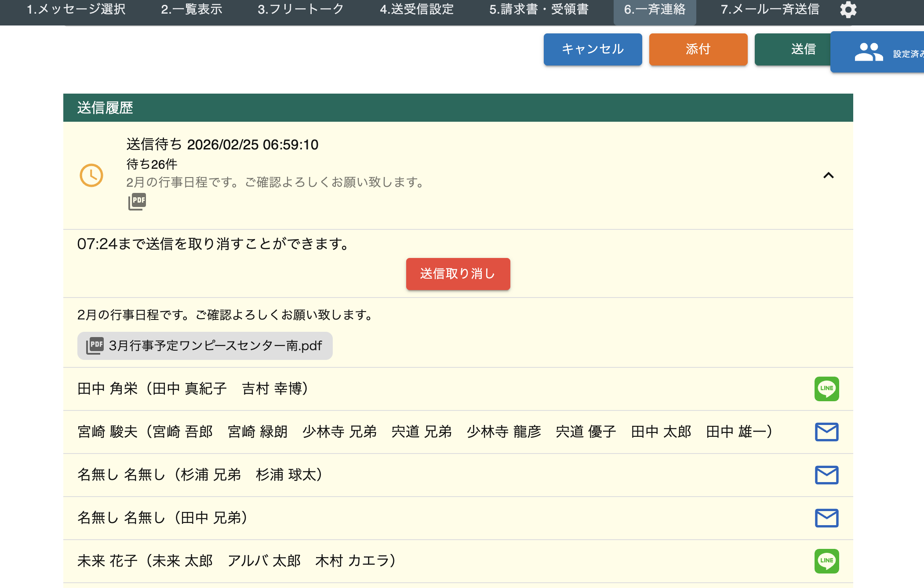Click LINE icon for 未来 花子 row
This screenshot has height=588, width=924.
[x=826, y=561]
